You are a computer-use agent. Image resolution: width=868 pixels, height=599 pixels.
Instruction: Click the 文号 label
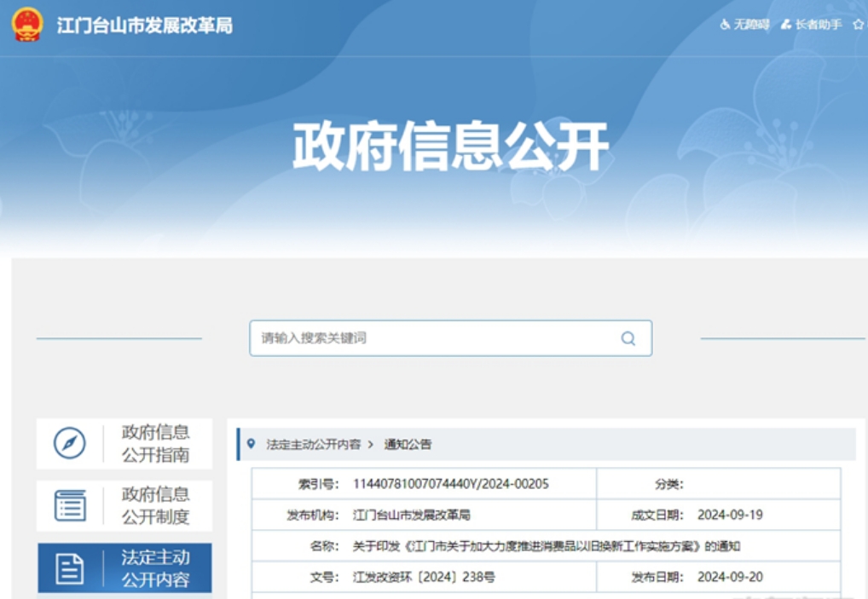point(324,577)
